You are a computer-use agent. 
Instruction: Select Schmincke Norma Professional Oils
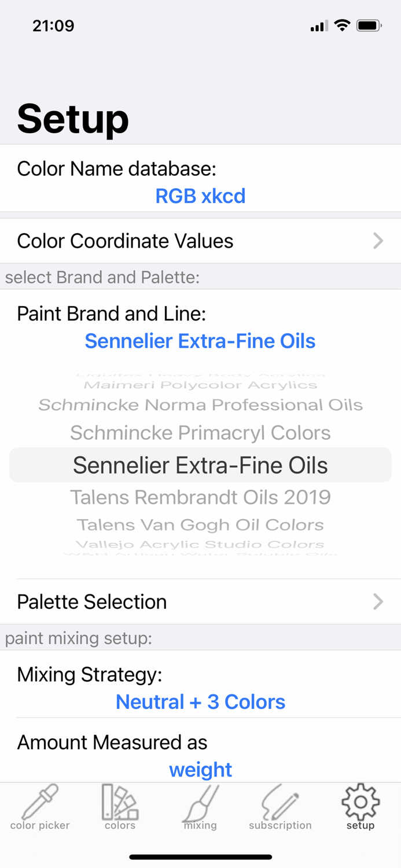pos(200,404)
